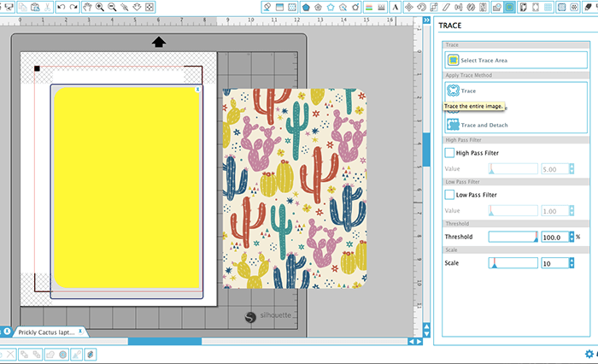Click the Scale slider track
Image resolution: width=598 pixels, height=364 pixels.
tap(513, 263)
